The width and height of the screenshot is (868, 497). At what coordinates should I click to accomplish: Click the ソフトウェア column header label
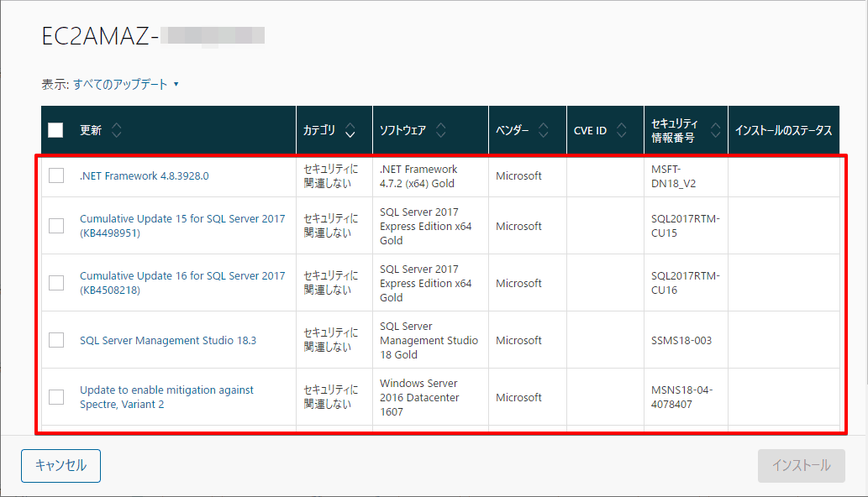point(403,130)
